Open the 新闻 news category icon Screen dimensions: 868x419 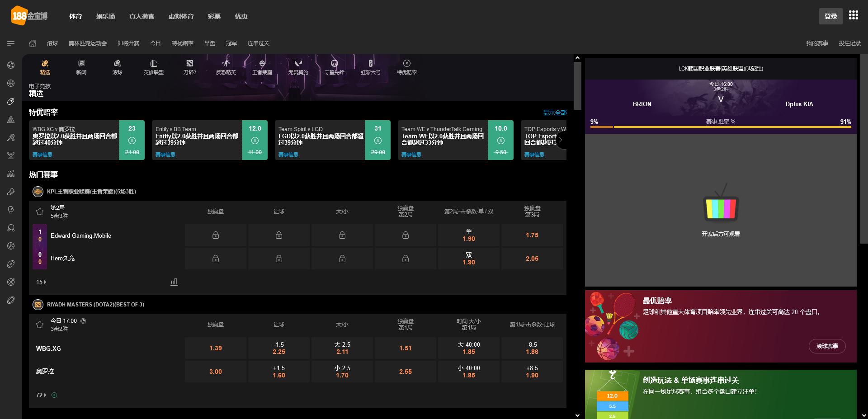click(x=81, y=67)
